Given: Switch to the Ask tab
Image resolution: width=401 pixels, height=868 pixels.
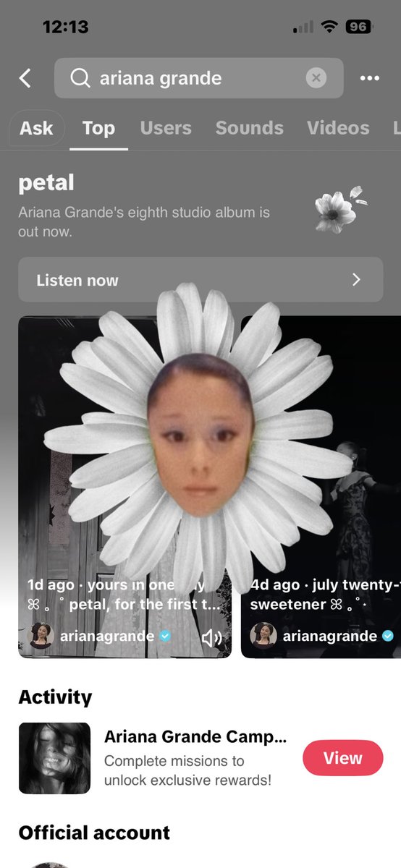Looking at the screenshot, I should click(x=36, y=129).
